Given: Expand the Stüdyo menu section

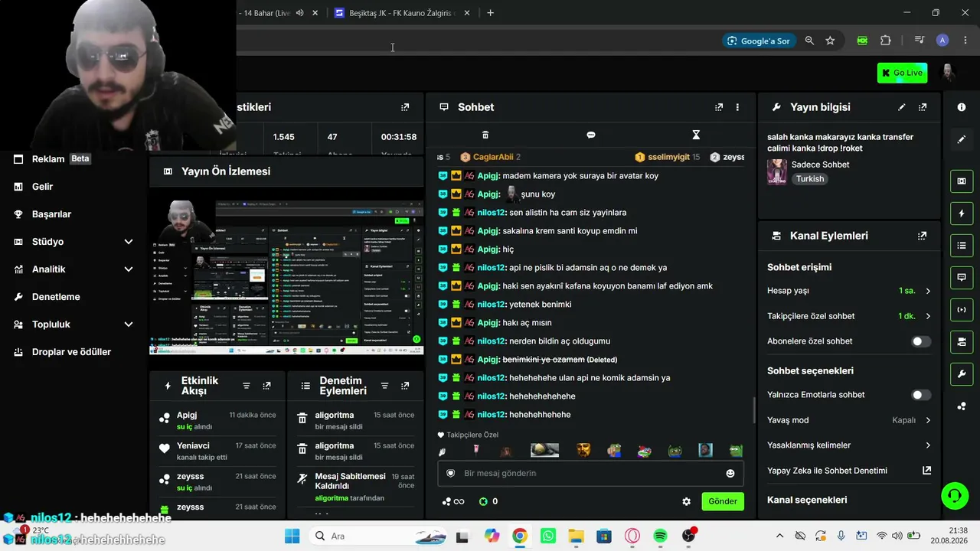Looking at the screenshot, I should [x=129, y=242].
